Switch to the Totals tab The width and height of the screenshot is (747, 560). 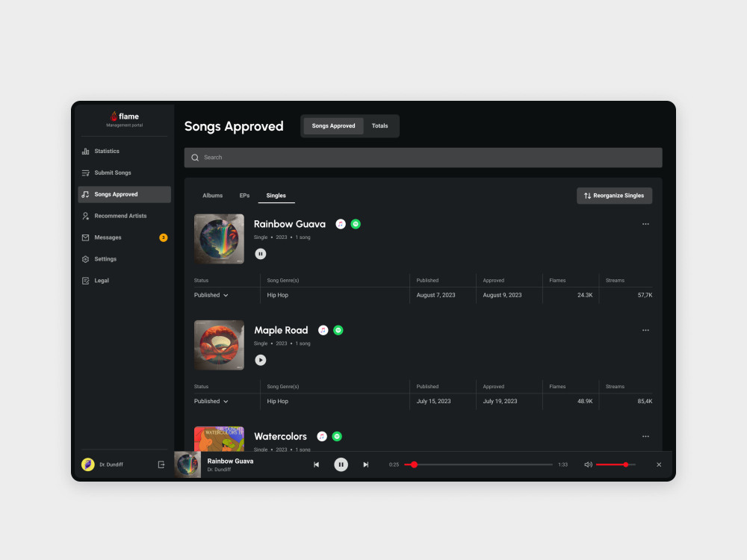379,125
